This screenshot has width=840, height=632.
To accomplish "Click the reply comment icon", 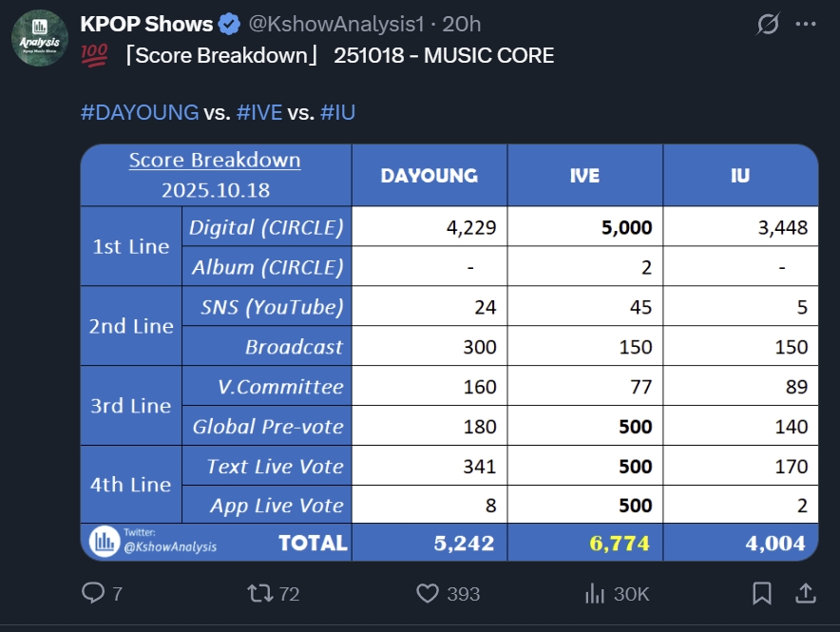I will point(93,594).
